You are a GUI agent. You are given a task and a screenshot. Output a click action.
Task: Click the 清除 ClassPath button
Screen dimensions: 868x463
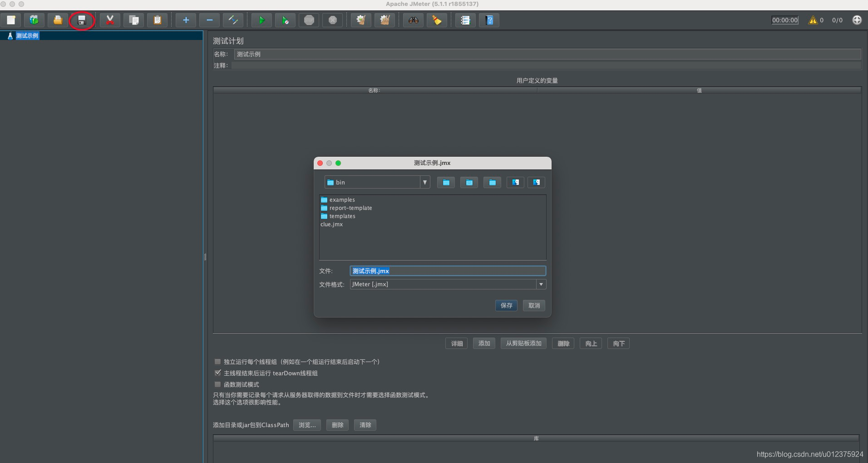point(365,425)
